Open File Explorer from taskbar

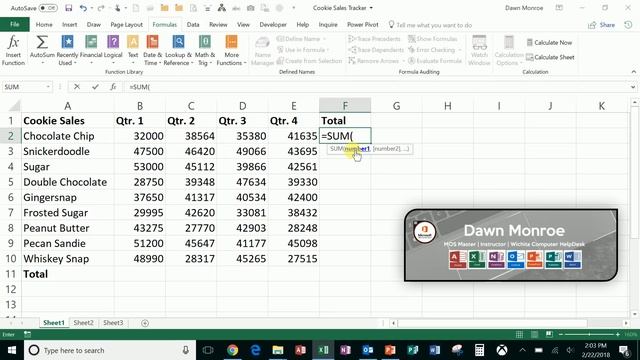click(278, 350)
